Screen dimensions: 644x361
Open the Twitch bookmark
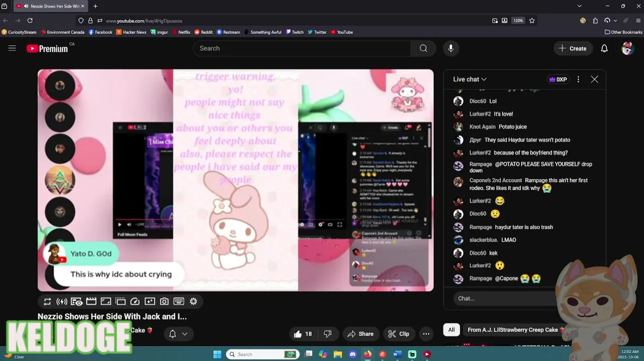pyautogui.click(x=295, y=32)
